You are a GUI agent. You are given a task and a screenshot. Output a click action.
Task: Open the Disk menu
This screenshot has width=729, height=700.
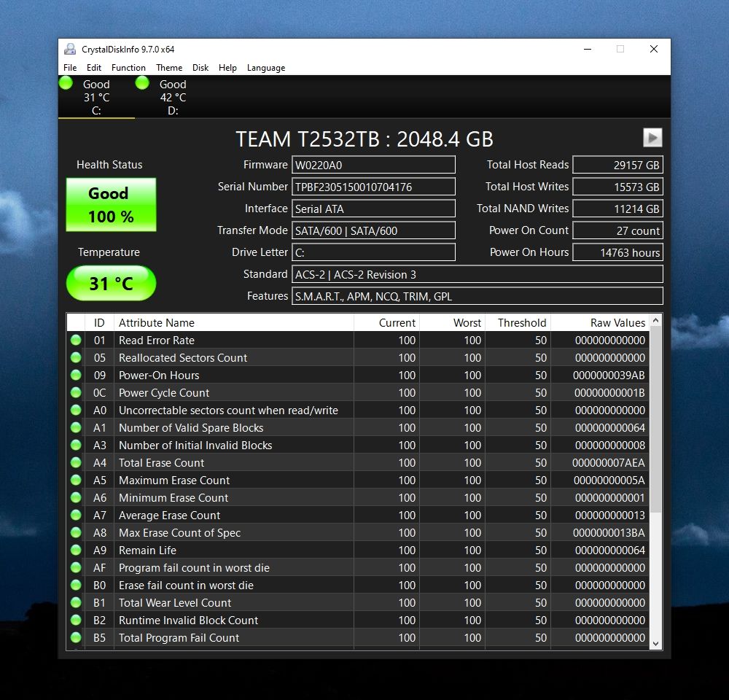[200, 68]
